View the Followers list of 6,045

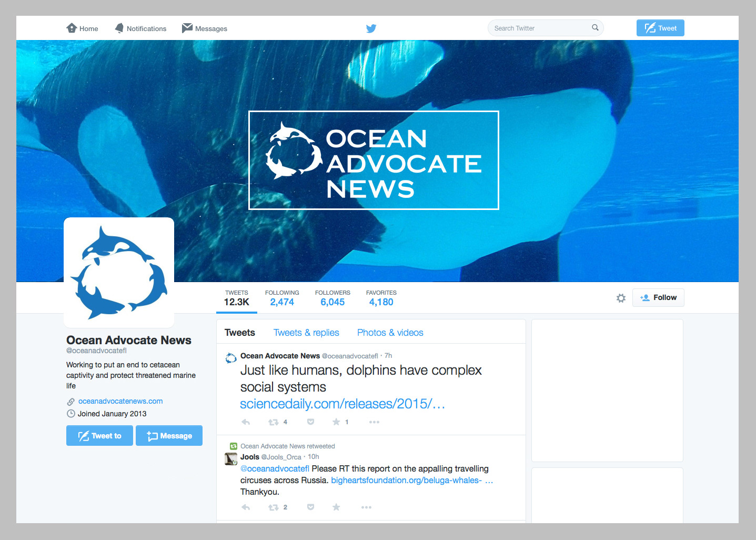click(332, 298)
